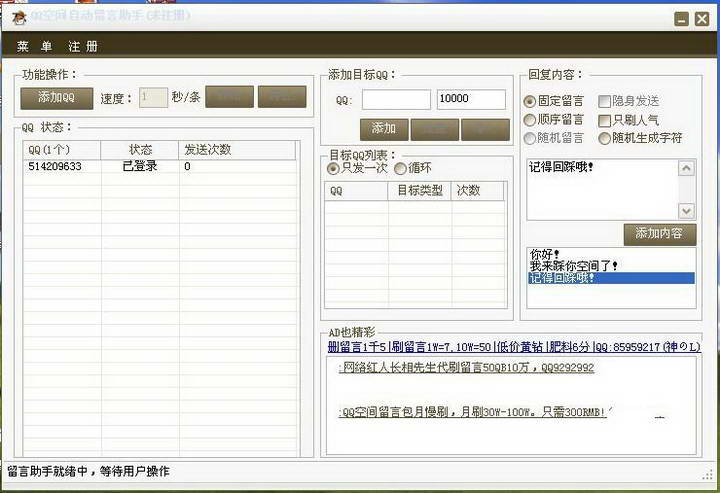Click the QQ(1个) column header
The width and height of the screenshot is (720, 493).
62,150
